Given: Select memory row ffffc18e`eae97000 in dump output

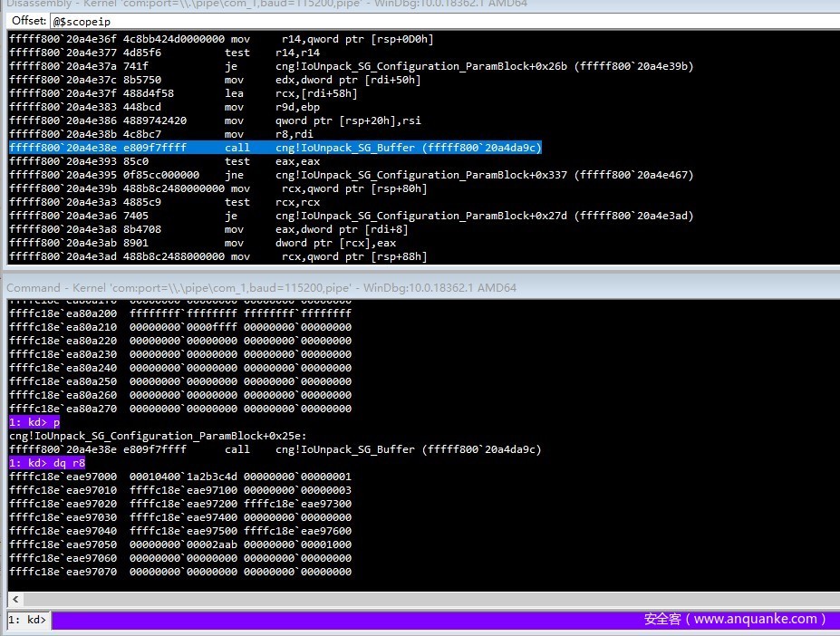Looking at the screenshot, I should click(x=179, y=477).
